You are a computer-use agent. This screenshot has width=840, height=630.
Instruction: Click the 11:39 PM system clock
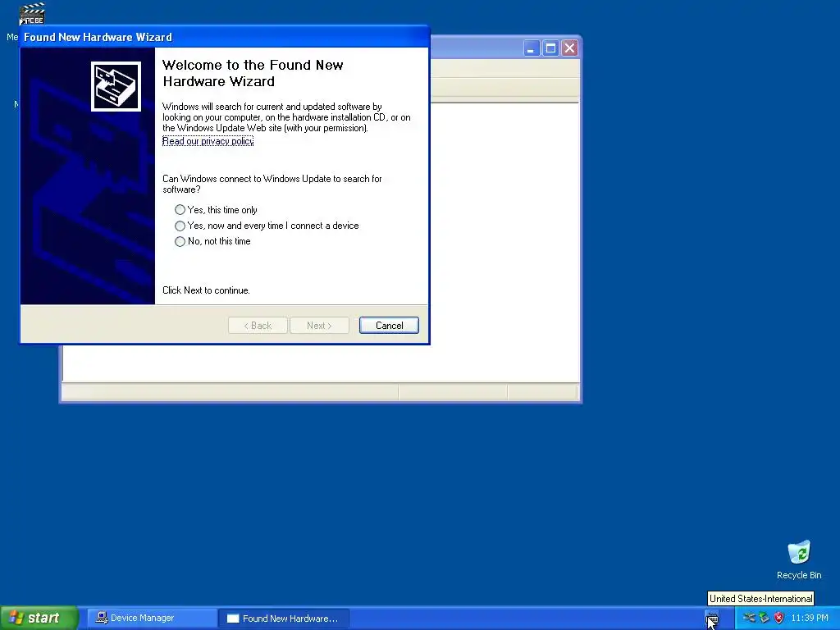click(810, 618)
